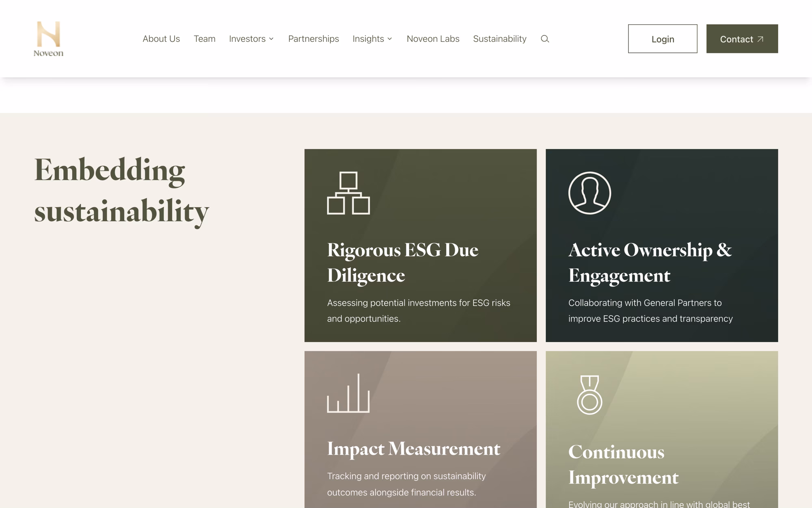812x508 pixels.
Task: Click text 'Assessing potential investments for ESG risks'
Action: point(419,303)
